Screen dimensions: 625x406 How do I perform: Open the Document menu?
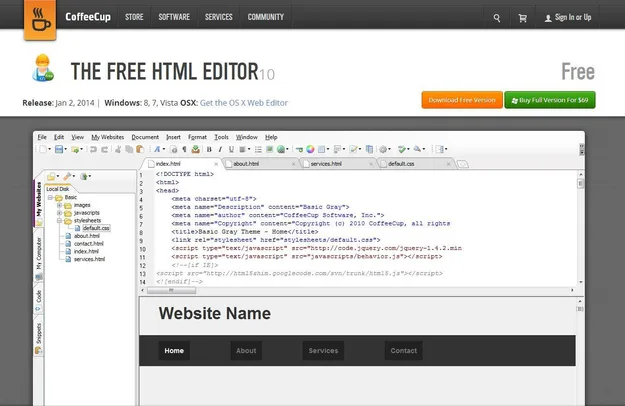[145, 137]
